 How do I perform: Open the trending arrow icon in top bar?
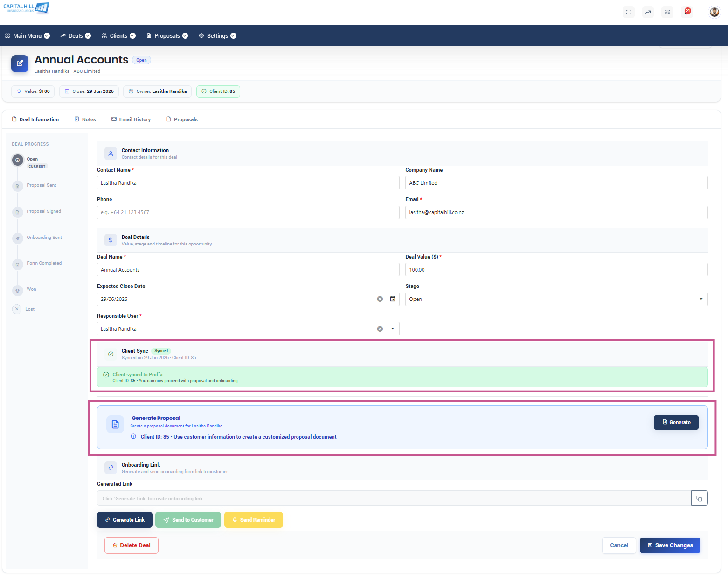648,12
